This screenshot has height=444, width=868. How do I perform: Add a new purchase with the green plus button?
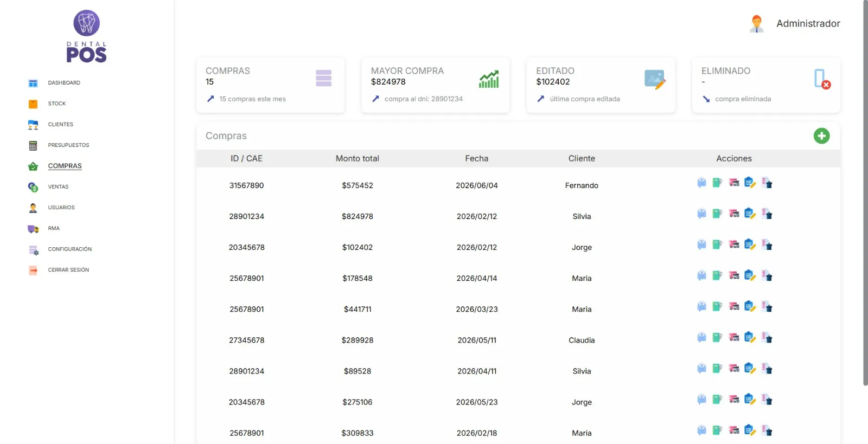point(821,136)
